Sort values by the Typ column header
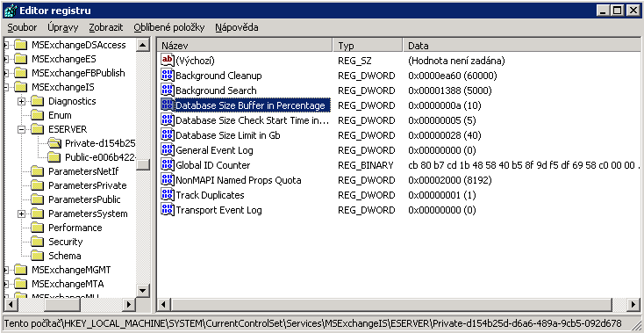 click(367, 45)
